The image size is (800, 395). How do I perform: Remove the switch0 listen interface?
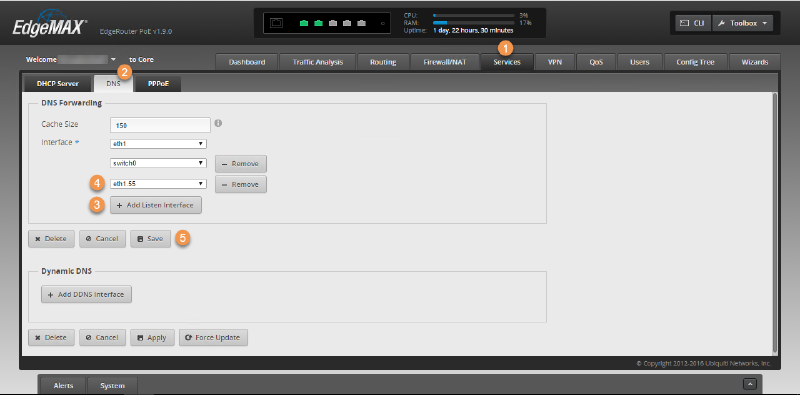[x=241, y=164]
